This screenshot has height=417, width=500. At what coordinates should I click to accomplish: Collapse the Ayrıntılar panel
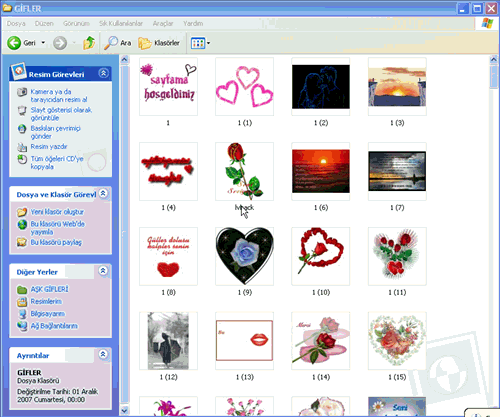click(x=103, y=354)
